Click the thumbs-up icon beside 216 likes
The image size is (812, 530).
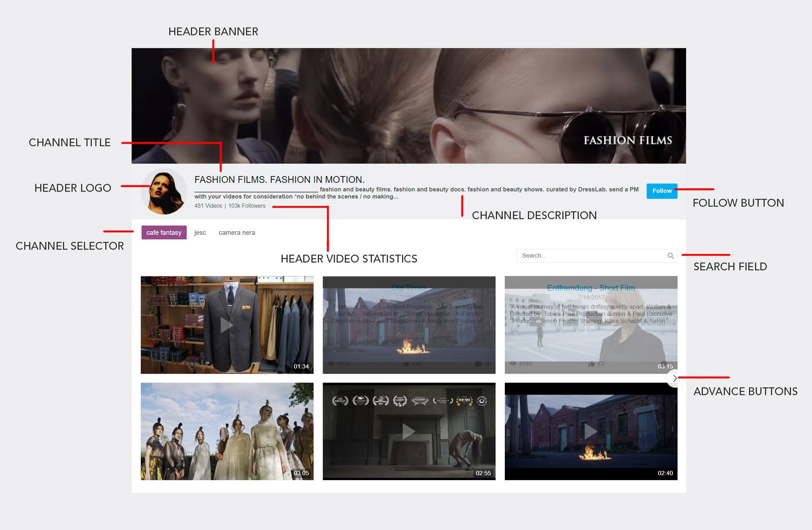pos(406,364)
